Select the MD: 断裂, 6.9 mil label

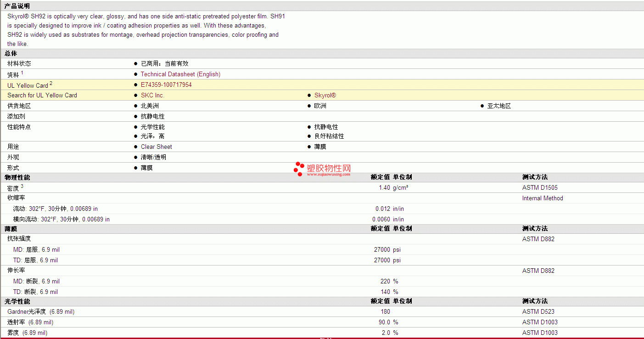click(36, 281)
